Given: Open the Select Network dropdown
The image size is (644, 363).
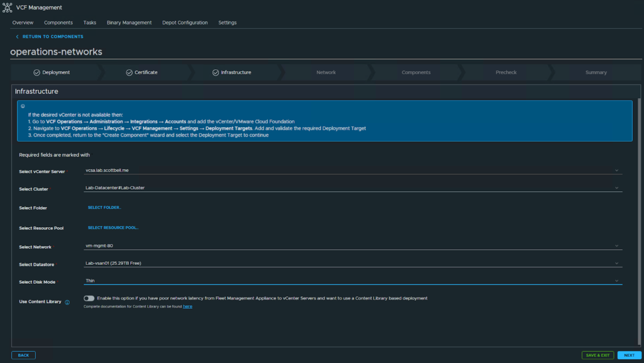Looking at the screenshot, I should 353,245.
